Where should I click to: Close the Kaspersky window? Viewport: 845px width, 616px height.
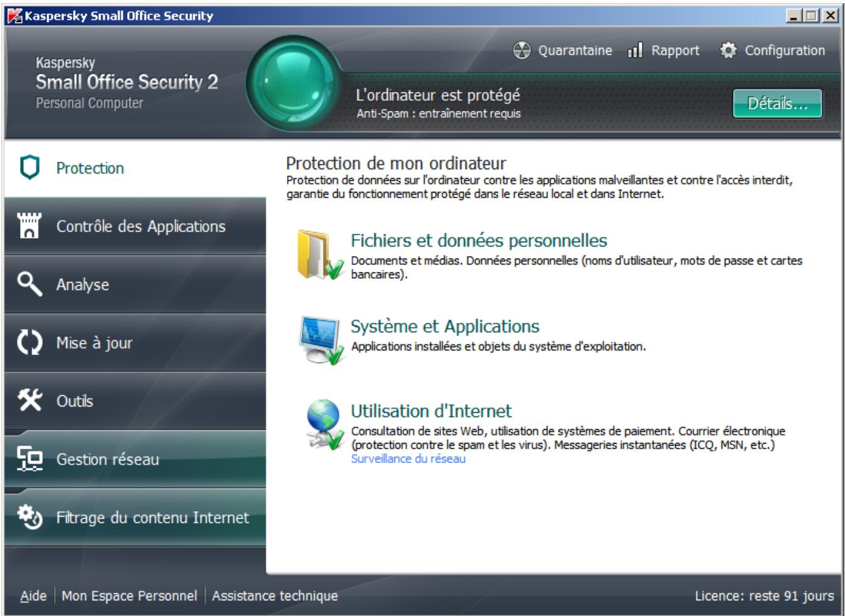(831, 16)
